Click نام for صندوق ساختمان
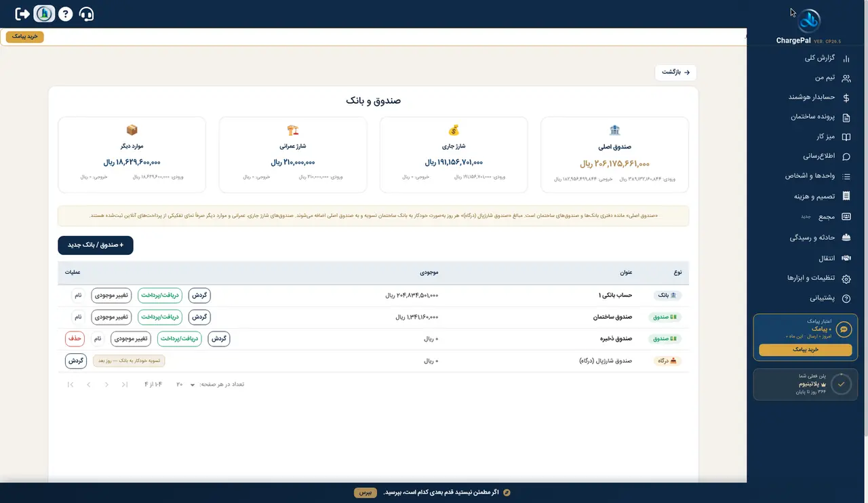 pyautogui.click(x=78, y=317)
